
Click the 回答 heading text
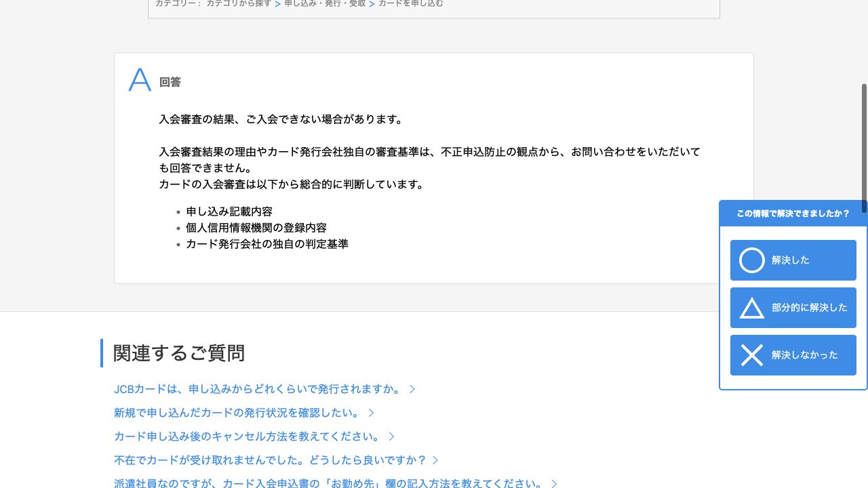170,82
